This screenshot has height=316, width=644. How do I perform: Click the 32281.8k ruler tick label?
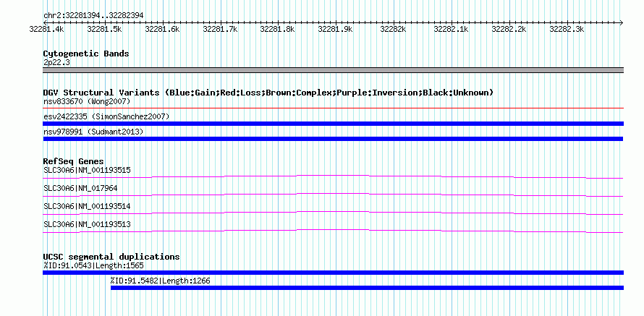278,30
